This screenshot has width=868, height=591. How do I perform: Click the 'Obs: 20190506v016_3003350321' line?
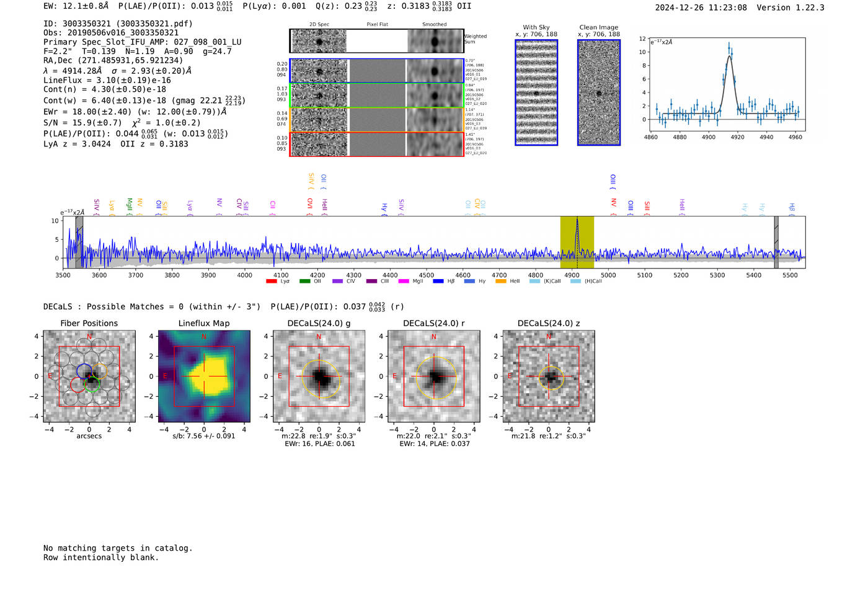(111, 33)
